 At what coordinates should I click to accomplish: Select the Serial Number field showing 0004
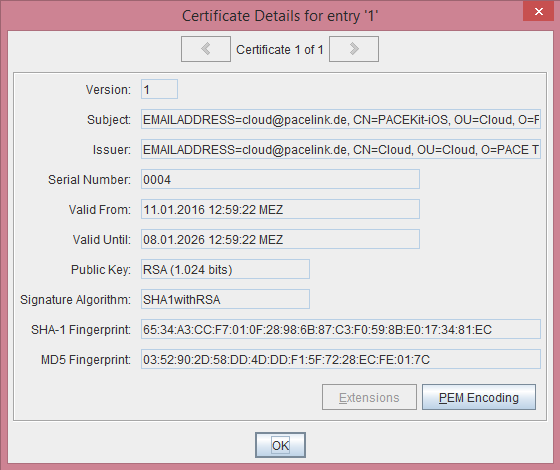pyautogui.click(x=280, y=179)
